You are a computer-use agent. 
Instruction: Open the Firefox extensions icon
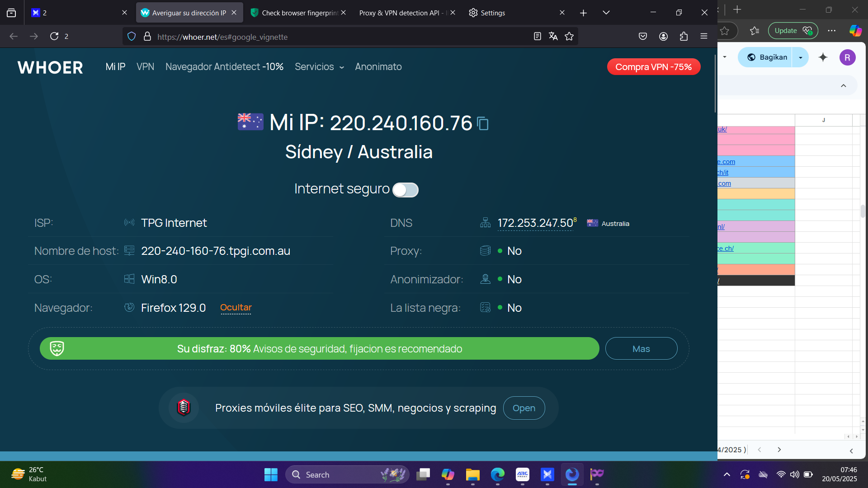[x=684, y=37]
